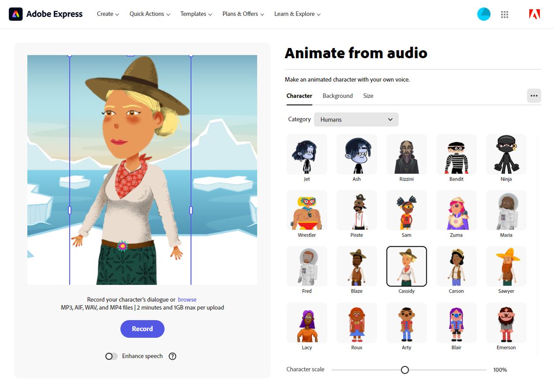Switch to the Size tab
554x392 pixels.
coord(368,96)
